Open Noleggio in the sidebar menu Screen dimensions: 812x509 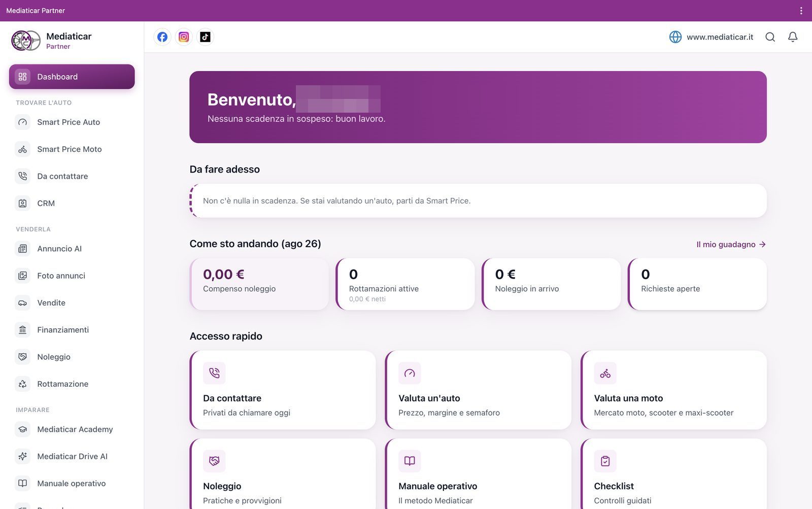tap(72, 357)
